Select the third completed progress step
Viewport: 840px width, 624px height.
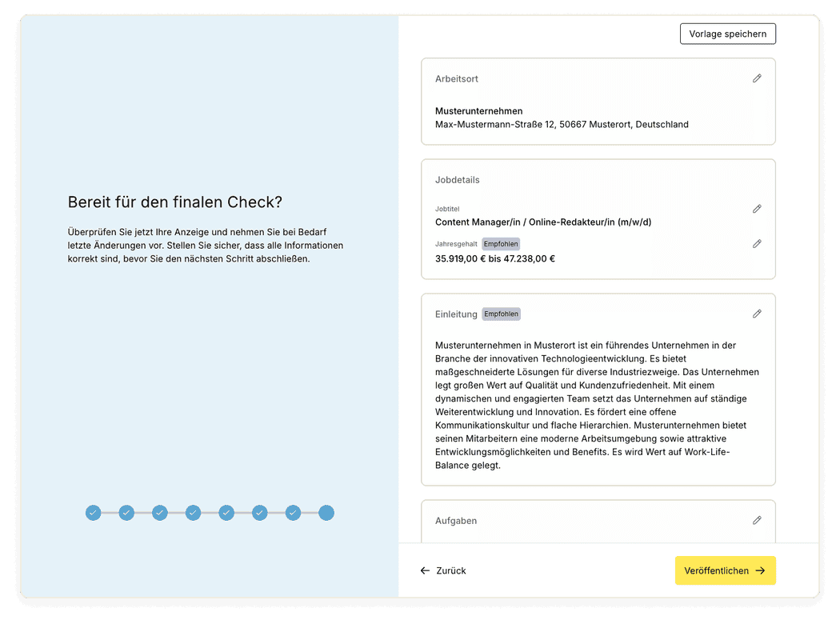pos(160,513)
